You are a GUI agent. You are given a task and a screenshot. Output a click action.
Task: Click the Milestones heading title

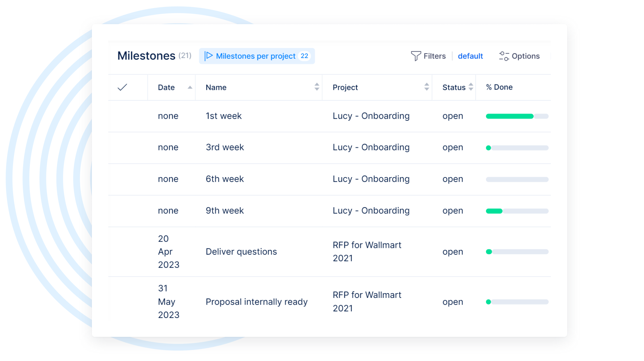coord(146,56)
